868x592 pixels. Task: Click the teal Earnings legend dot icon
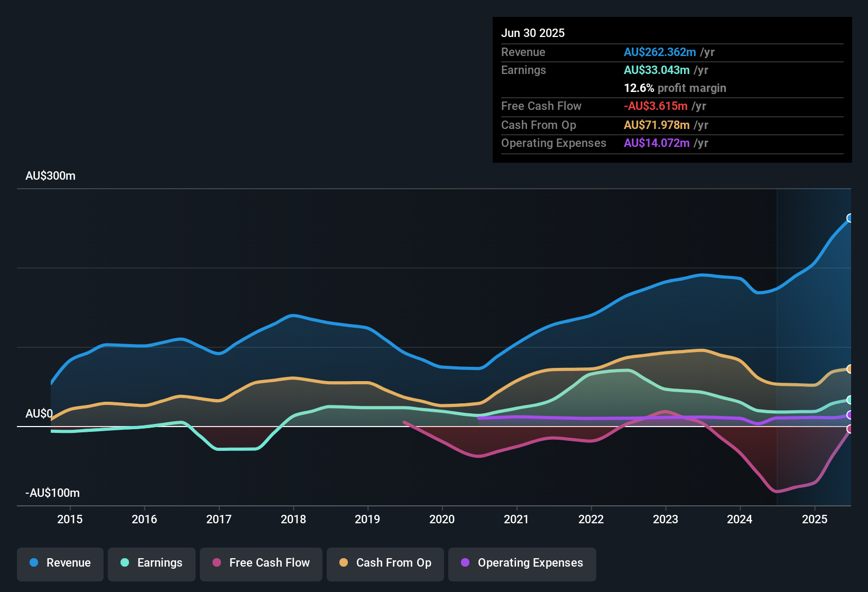(125, 563)
